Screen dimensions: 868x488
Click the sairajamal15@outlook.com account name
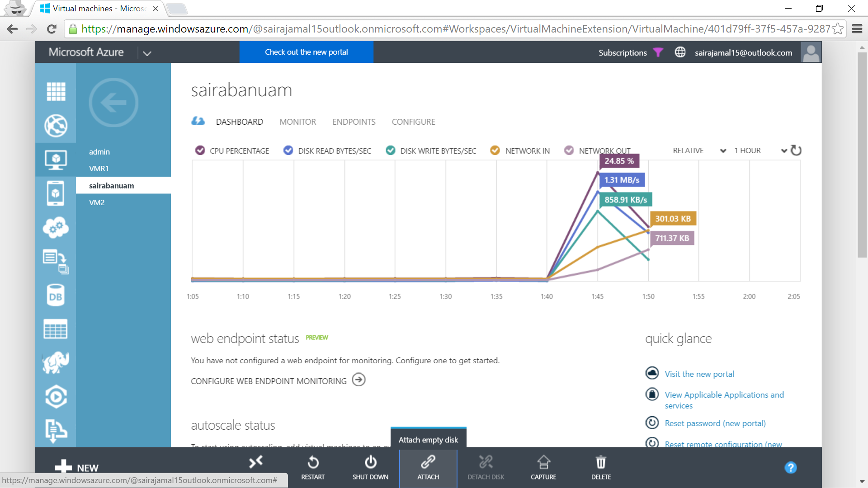click(x=743, y=52)
